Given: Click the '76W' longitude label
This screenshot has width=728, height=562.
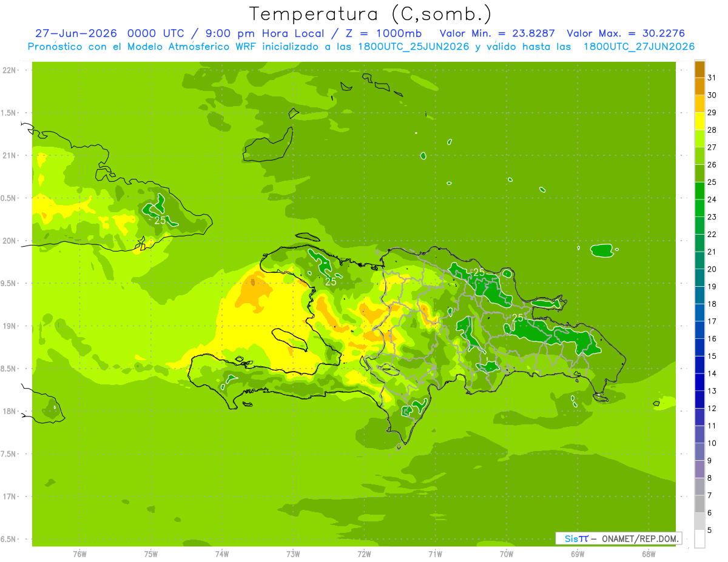Looking at the screenshot, I should point(79,554).
